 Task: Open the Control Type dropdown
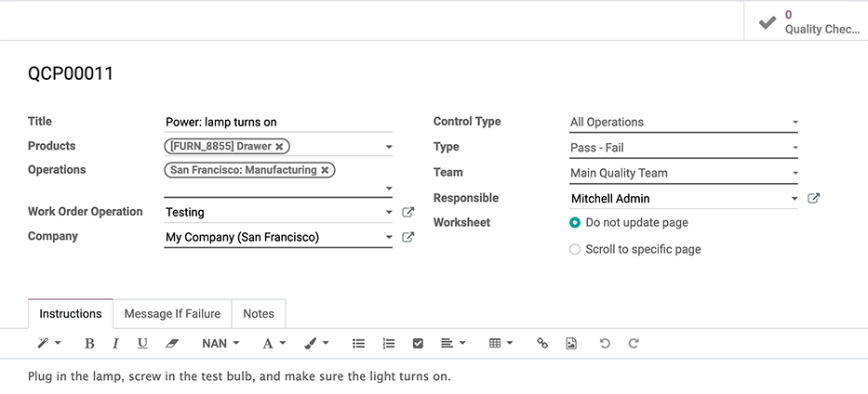(x=684, y=122)
